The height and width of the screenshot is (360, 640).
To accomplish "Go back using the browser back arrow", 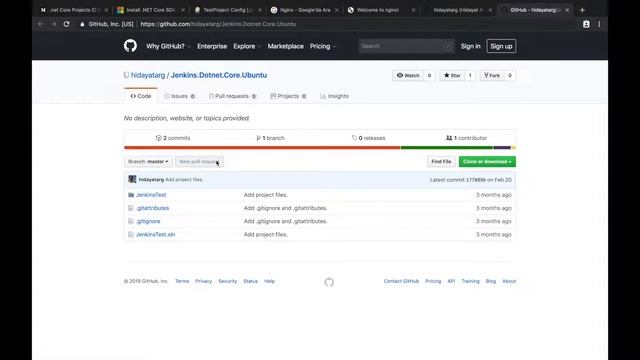I will pyautogui.click(x=40, y=24).
